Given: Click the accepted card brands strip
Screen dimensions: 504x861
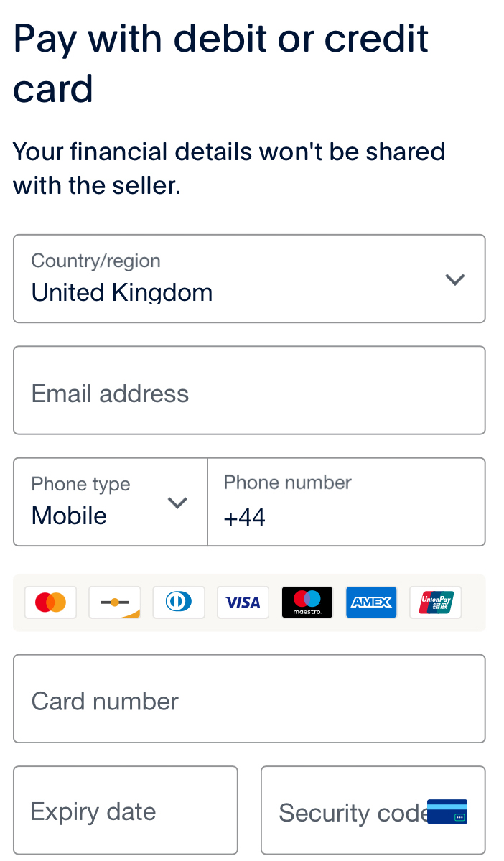Looking at the screenshot, I should point(249,602).
